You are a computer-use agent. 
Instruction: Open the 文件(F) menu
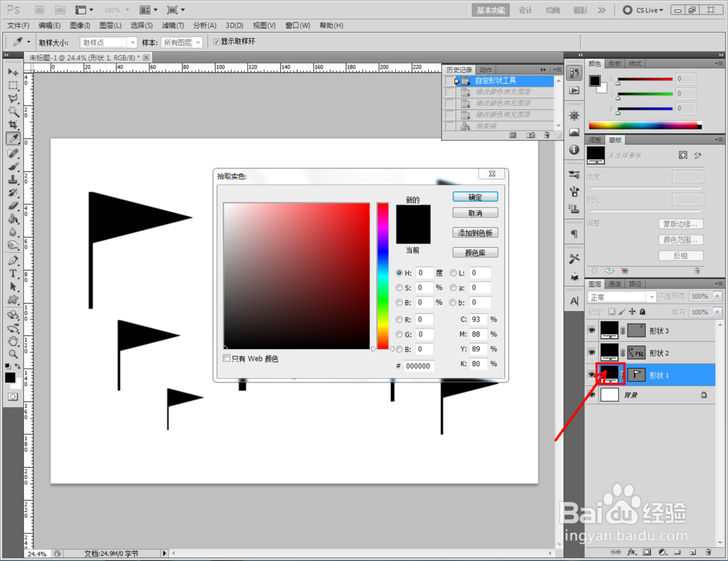(18, 25)
